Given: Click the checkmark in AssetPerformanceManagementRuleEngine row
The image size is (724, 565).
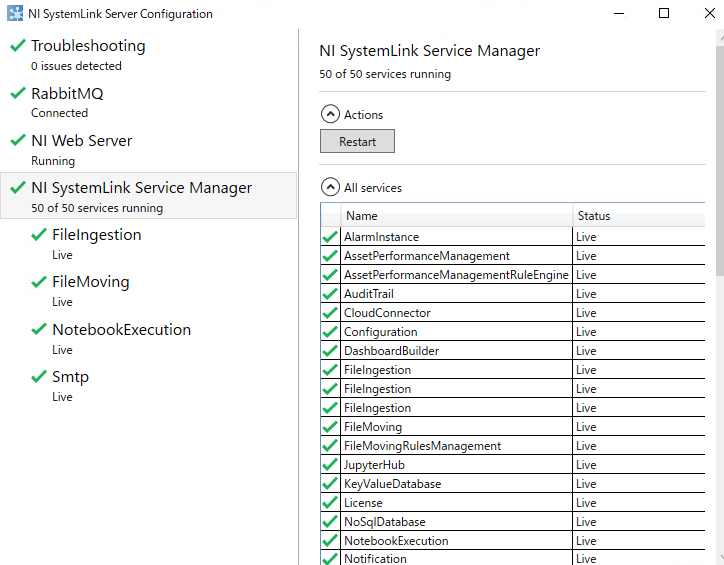Looking at the screenshot, I should click(x=330, y=275).
